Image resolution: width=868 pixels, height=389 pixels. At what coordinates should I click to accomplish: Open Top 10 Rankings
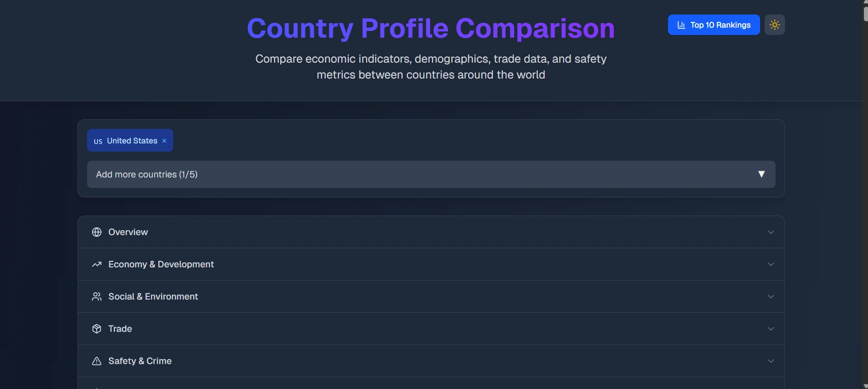click(713, 25)
